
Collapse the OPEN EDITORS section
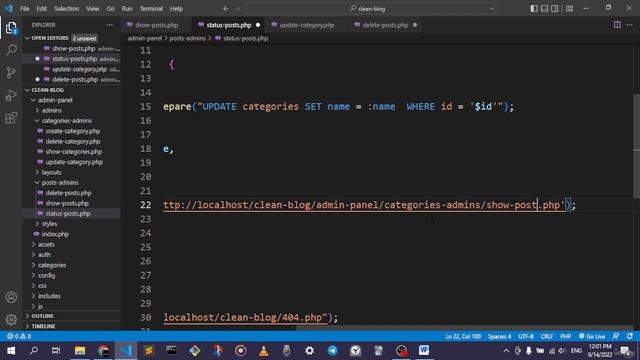click(50, 38)
